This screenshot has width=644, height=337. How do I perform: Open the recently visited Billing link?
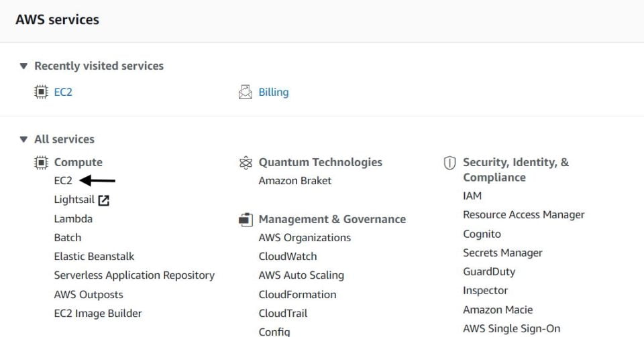(274, 92)
